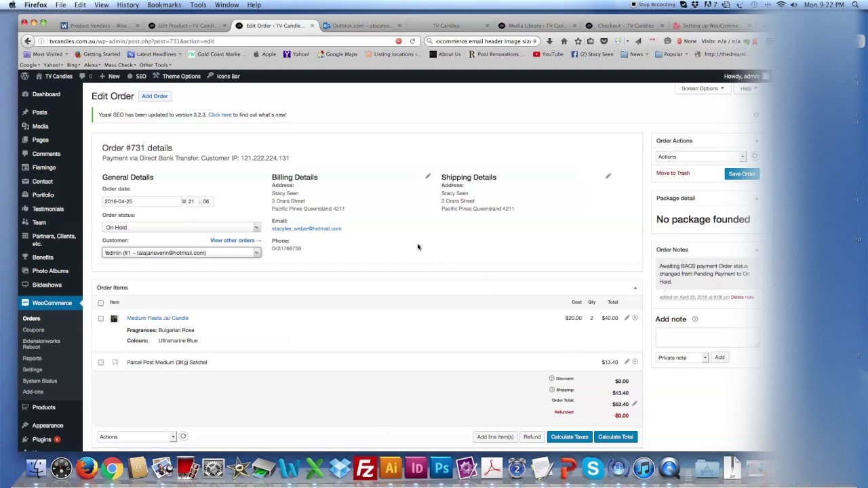Click stacylee_weber@hotmail.com email link
Image resolution: width=868 pixels, height=488 pixels.
(x=307, y=228)
